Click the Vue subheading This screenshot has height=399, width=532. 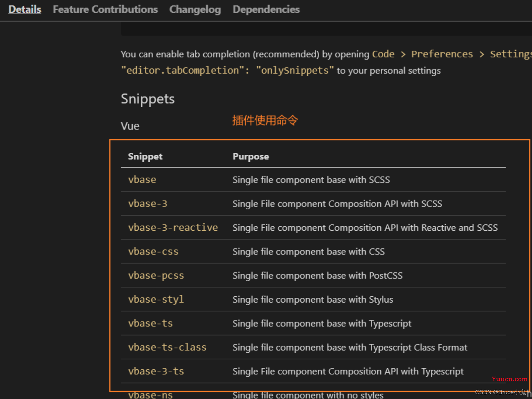(130, 126)
